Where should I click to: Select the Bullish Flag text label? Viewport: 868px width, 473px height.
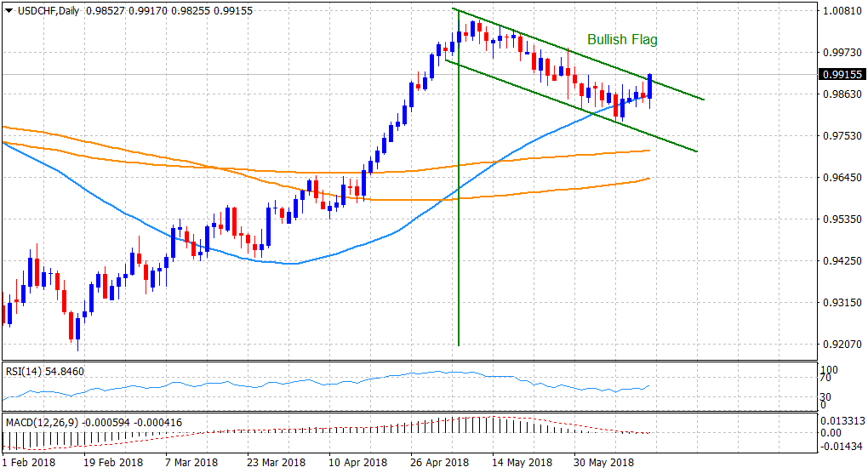click(x=622, y=40)
